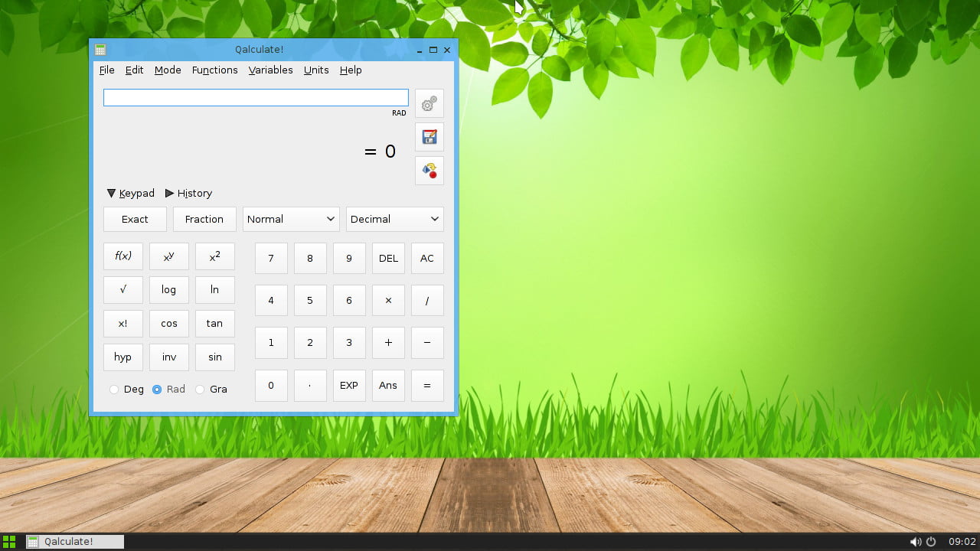Open the Decimal number base dropdown
Screen dimensions: 980x551
[x=395, y=219]
